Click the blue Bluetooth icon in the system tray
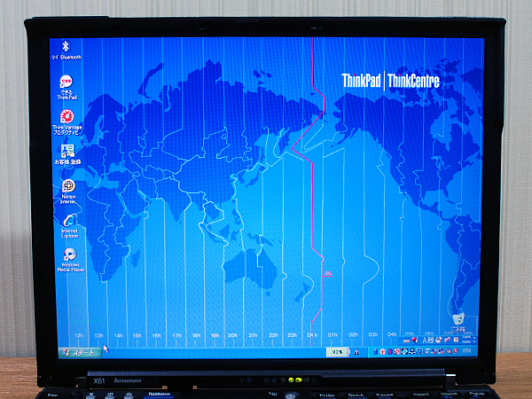Screen dimensions: 532x399 [390, 351]
